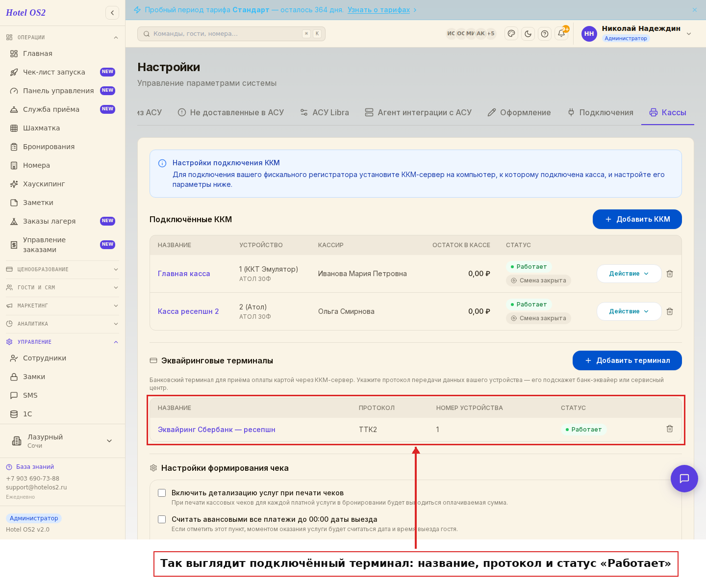Open the Главная касса link
This screenshot has height=588, width=706.
point(184,274)
